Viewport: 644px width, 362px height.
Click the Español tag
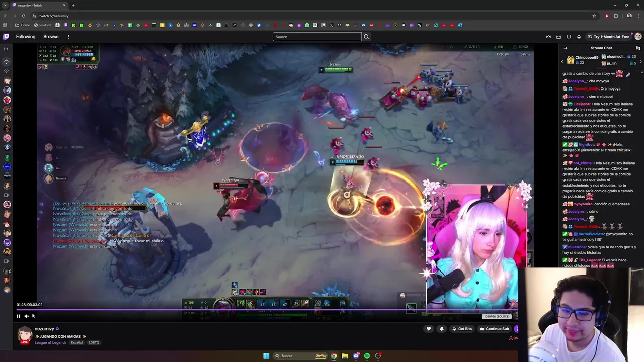(x=77, y=342)
